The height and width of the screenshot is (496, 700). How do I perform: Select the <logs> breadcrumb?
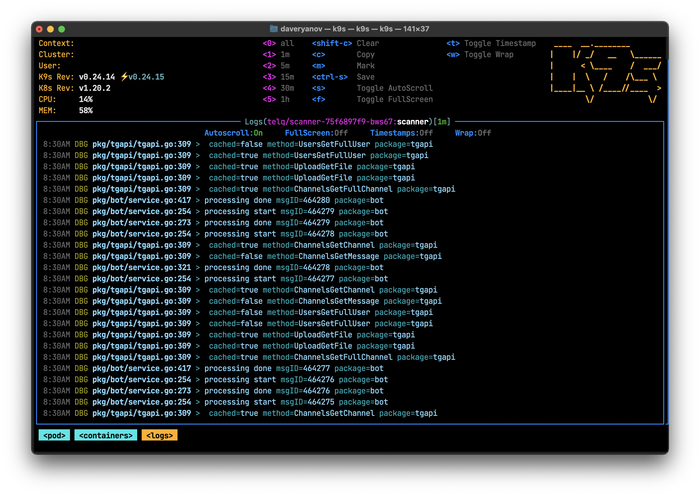(x=159, y=435)
